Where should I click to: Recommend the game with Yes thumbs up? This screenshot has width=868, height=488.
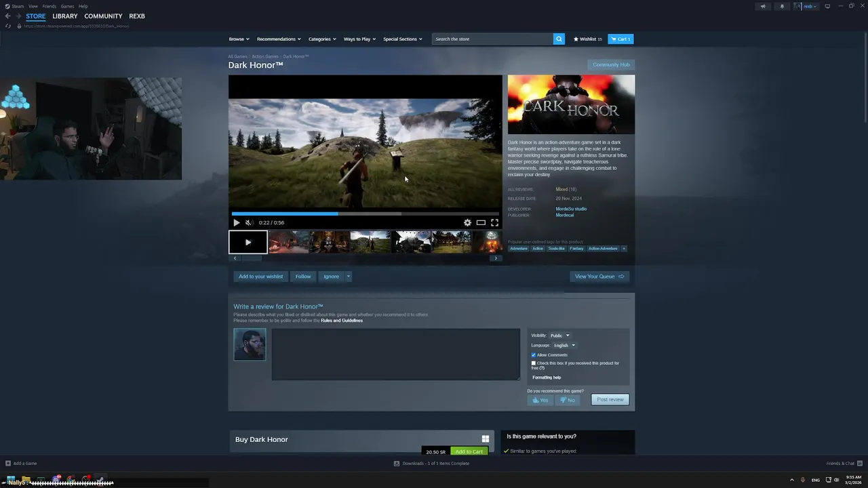tap(540, 400)
